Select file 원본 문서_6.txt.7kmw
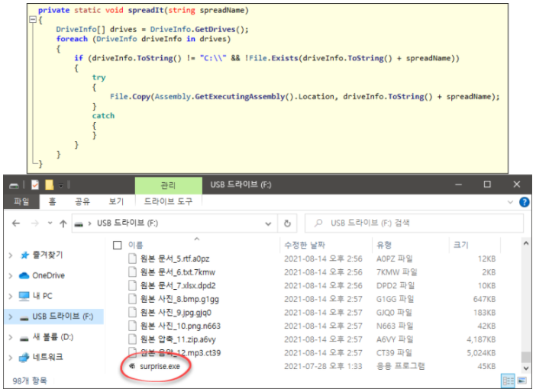Viewport: 536px width, 392px height. (178, 272)
